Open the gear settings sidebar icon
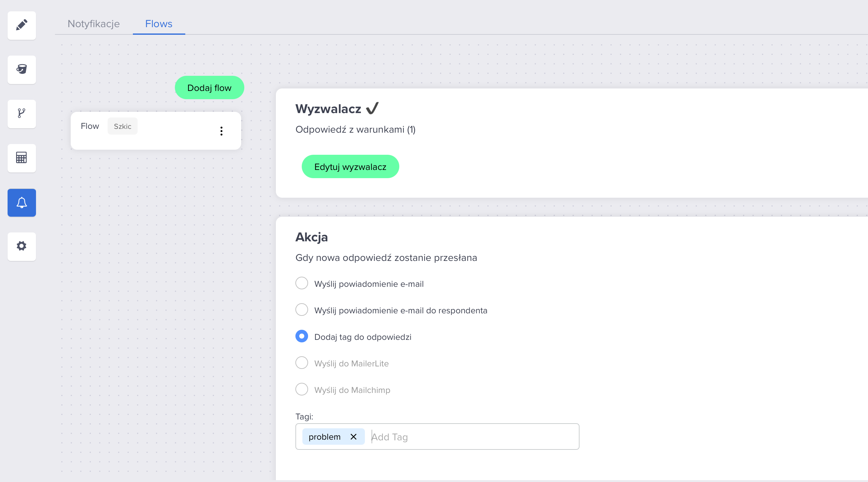Image resolution: width=868 pixels, height=482 pixels. [x=21, y=246]
